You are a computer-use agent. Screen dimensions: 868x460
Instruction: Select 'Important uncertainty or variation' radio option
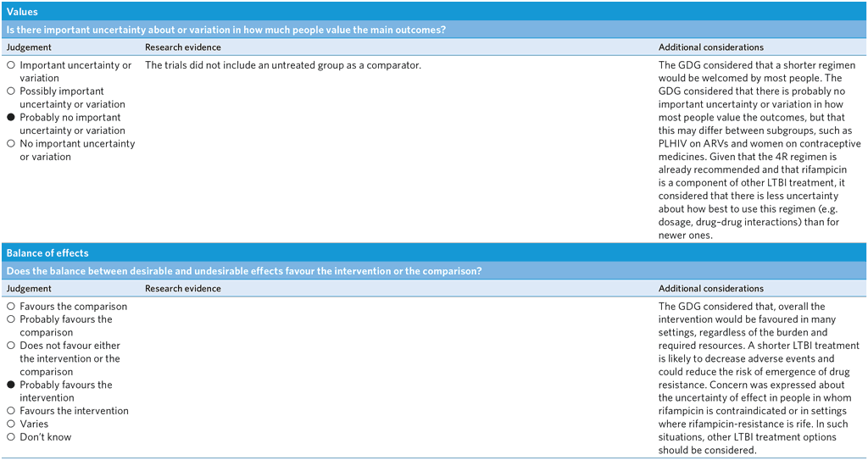click(11, 65)
